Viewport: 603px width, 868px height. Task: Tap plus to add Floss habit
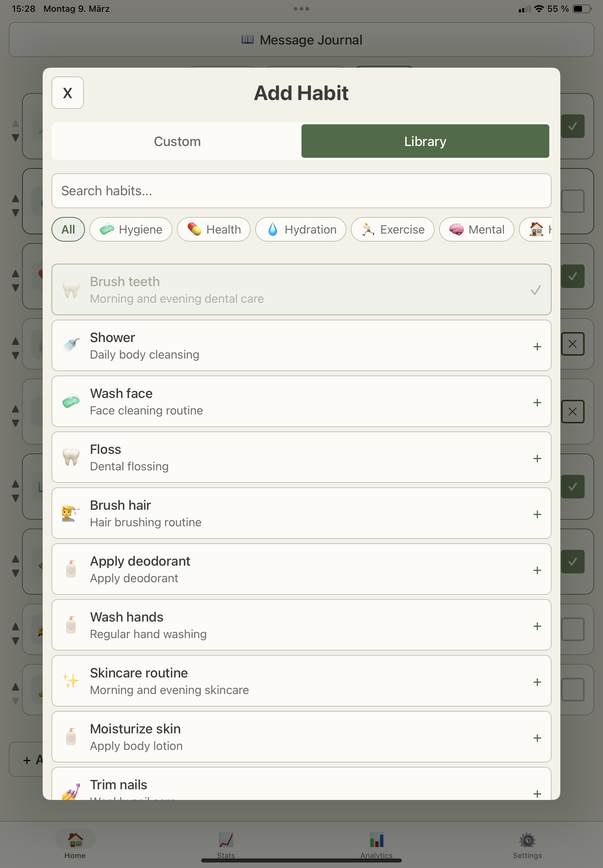click(537, 458)
